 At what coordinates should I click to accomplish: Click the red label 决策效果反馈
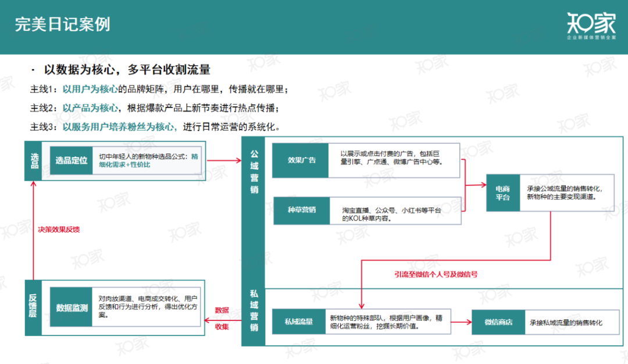59,230
